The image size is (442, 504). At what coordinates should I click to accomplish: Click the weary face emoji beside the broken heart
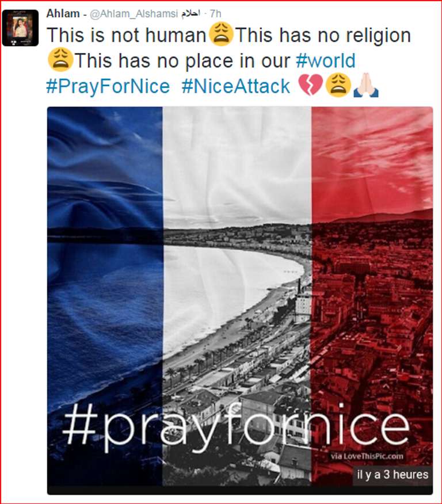(x=338, y=85)
